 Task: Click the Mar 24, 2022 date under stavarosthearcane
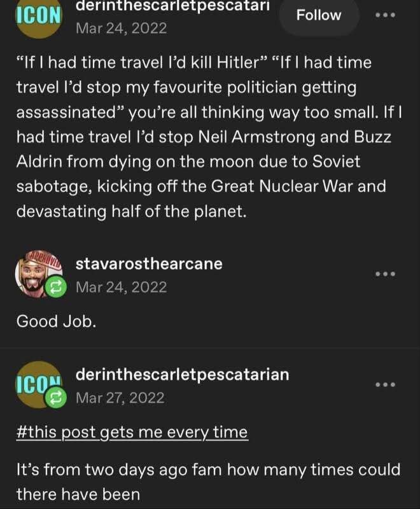[121, 287]
